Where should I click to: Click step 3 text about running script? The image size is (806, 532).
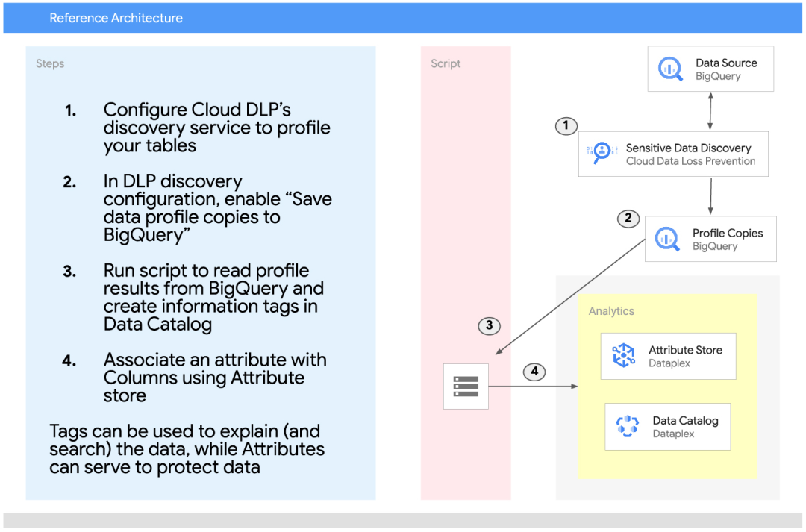coord(213,297)
